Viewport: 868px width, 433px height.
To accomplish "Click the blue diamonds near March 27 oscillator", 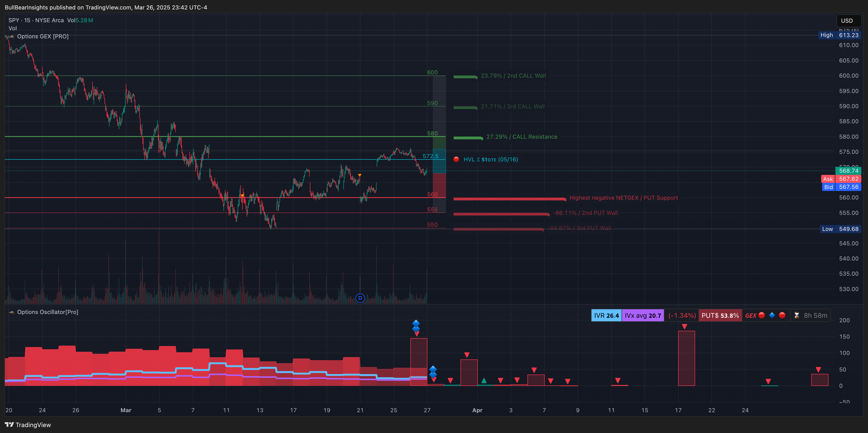I will [433, 372].
